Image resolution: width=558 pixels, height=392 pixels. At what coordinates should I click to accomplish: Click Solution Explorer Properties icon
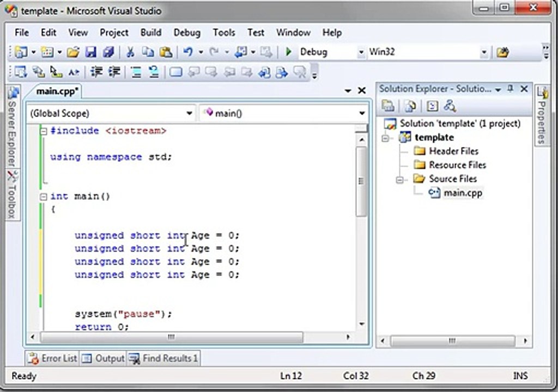tap(388, 106)
